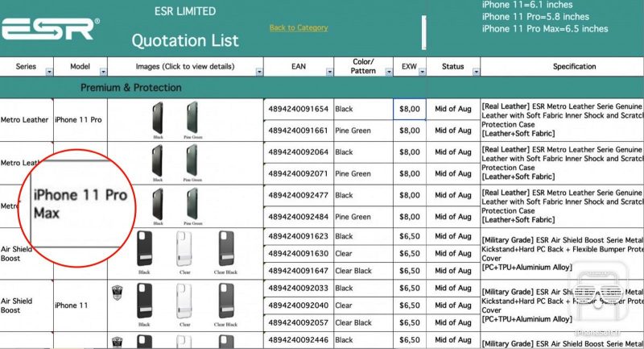
Task: View the first Metro Leather Black case image
Action: pyautogui.click(x=159, y=118)
